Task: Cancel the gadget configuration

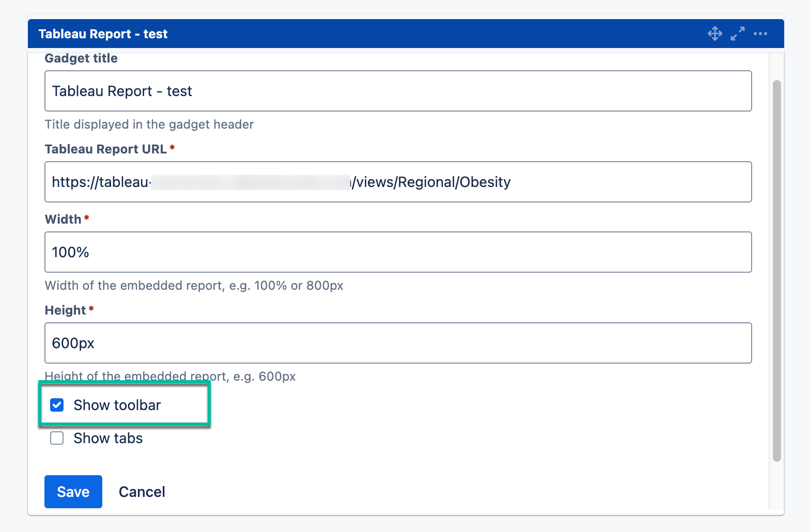Action: tap(142, 492)
